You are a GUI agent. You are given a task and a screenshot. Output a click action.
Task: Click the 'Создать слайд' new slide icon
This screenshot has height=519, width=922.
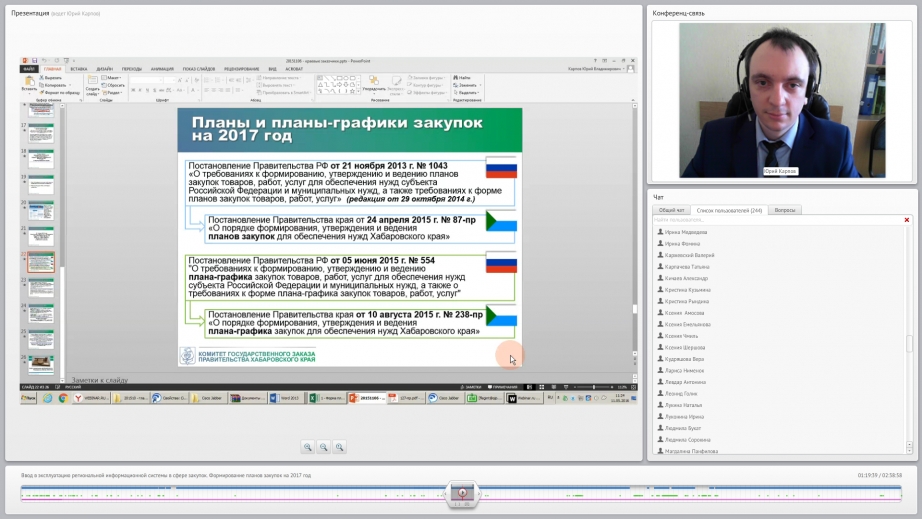(92, 85)
